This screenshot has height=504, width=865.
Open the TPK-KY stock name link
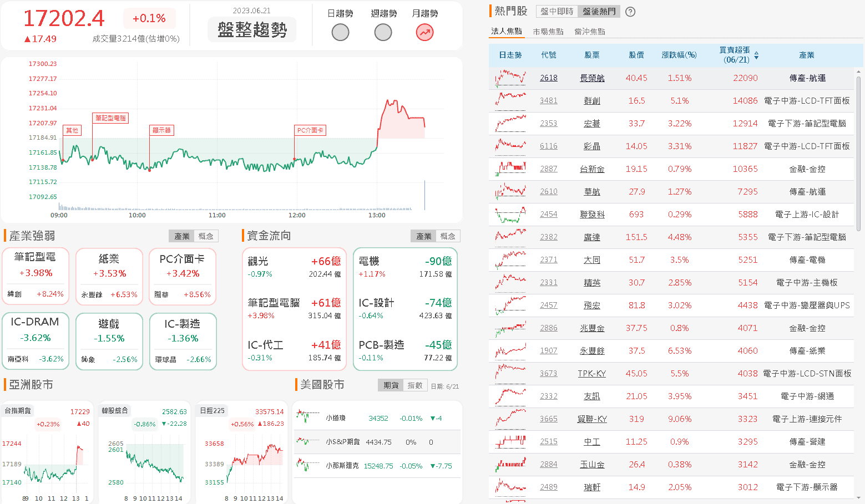591,374
